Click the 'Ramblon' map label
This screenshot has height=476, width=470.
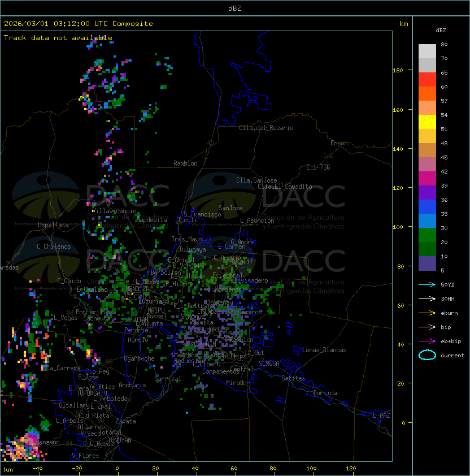[185, 163]
